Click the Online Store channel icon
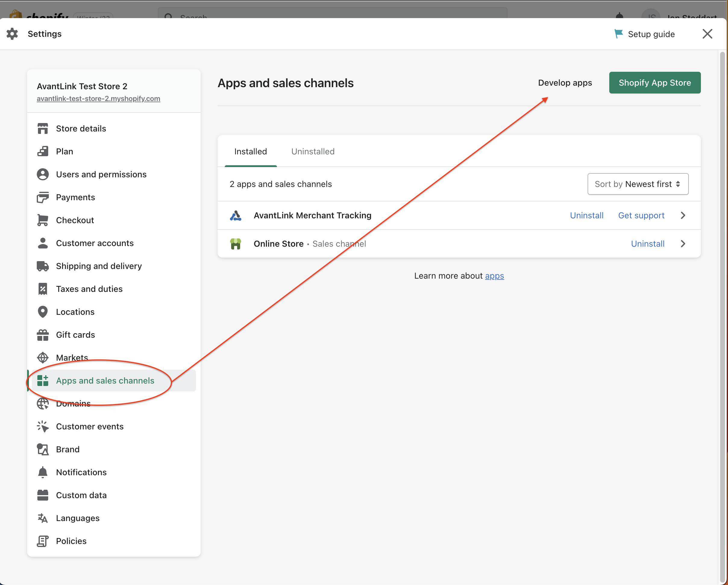This screenshot has width=728, height=585. pyautogui.click(x=236, y=244)
